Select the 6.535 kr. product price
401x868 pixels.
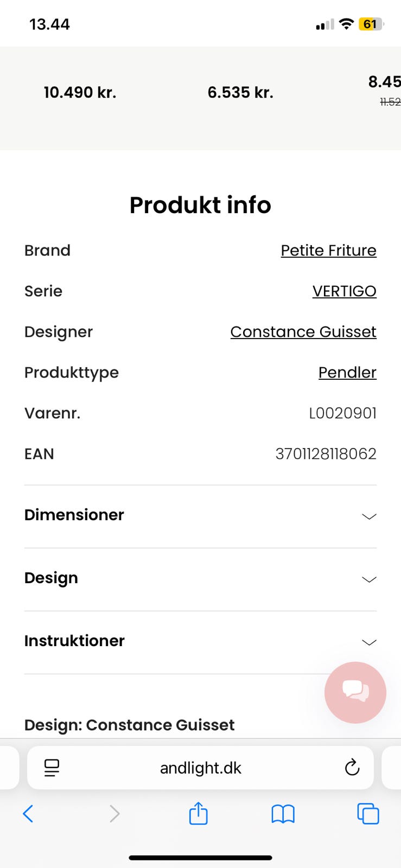click(240, 93)
